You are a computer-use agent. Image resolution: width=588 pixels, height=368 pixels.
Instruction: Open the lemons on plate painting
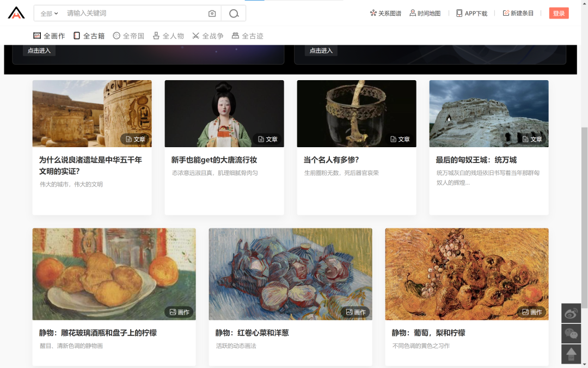(114, 274)
